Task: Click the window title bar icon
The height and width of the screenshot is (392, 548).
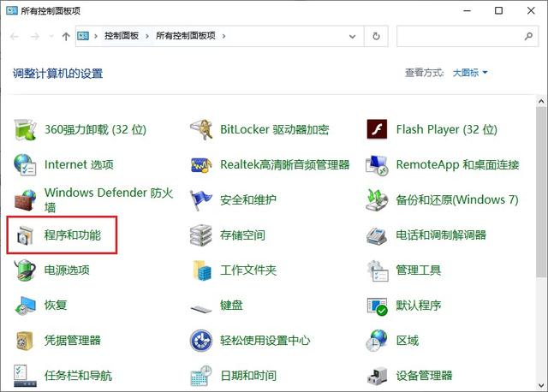Action: [x=12, y=10]
